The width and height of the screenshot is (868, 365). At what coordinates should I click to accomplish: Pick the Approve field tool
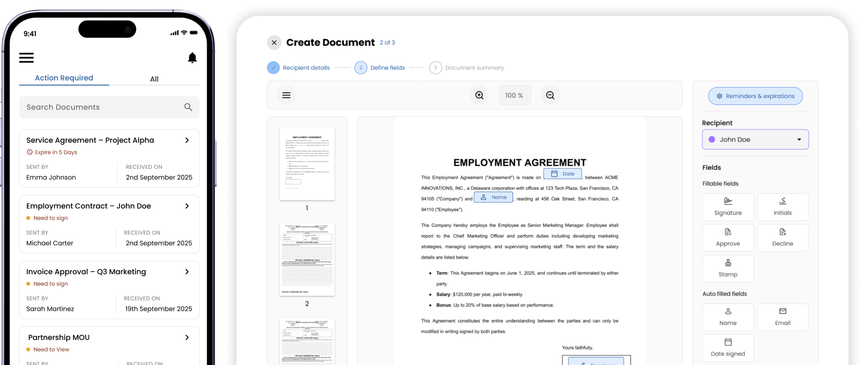(728, 237)
